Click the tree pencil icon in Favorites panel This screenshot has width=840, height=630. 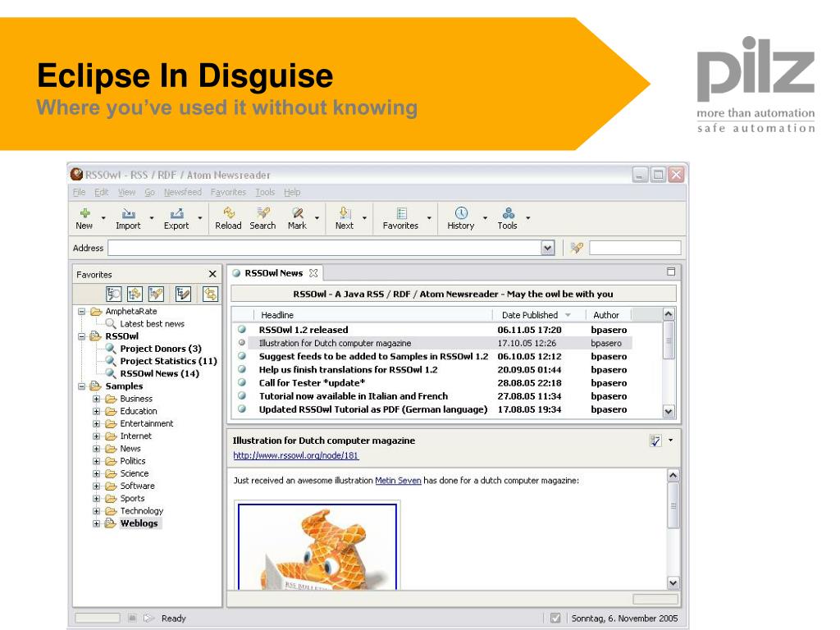183,294
